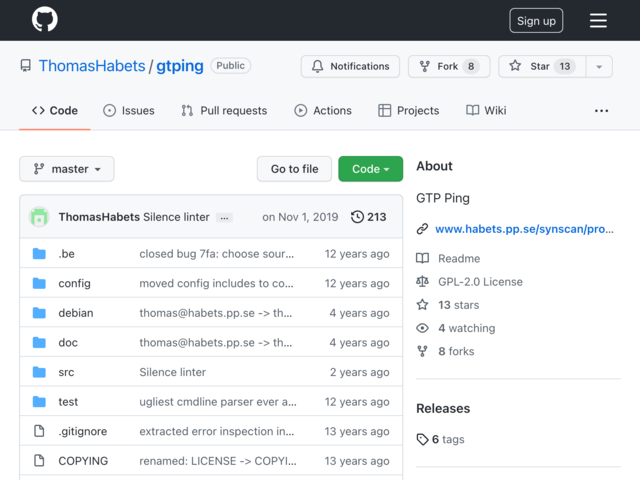The height and width of the screenshot is (480, 640).
Task: Click the tag icon beside 6 tags
Action: (x=422, y=440)
